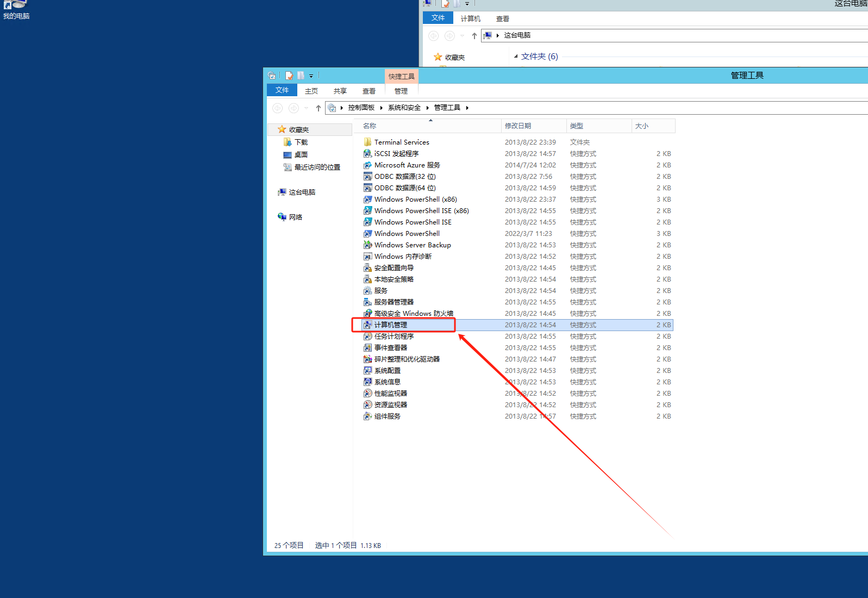Click 系统和安全 in the address breadcrumb

[404, 108]
